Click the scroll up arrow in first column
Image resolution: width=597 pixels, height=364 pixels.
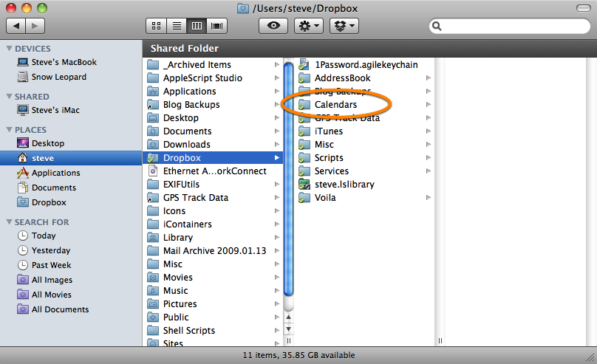click(289, 317)
